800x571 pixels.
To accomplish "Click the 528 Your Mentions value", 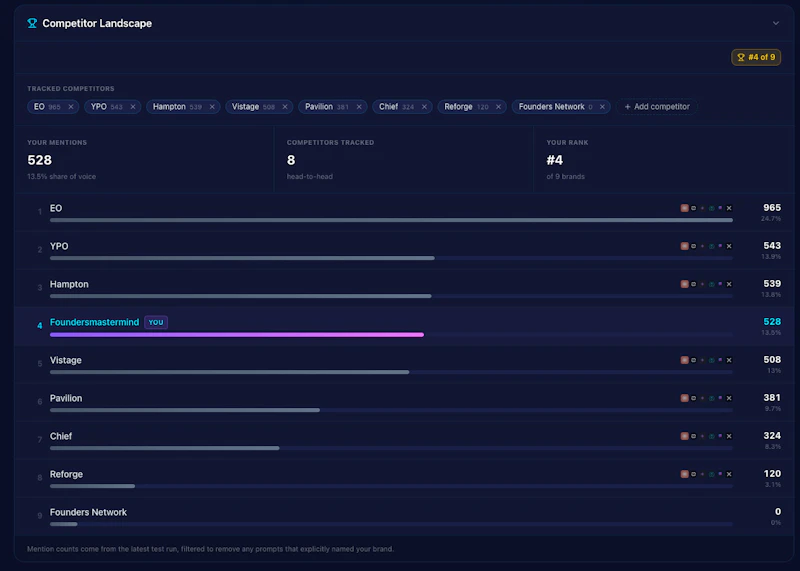I will click(39, 160).
